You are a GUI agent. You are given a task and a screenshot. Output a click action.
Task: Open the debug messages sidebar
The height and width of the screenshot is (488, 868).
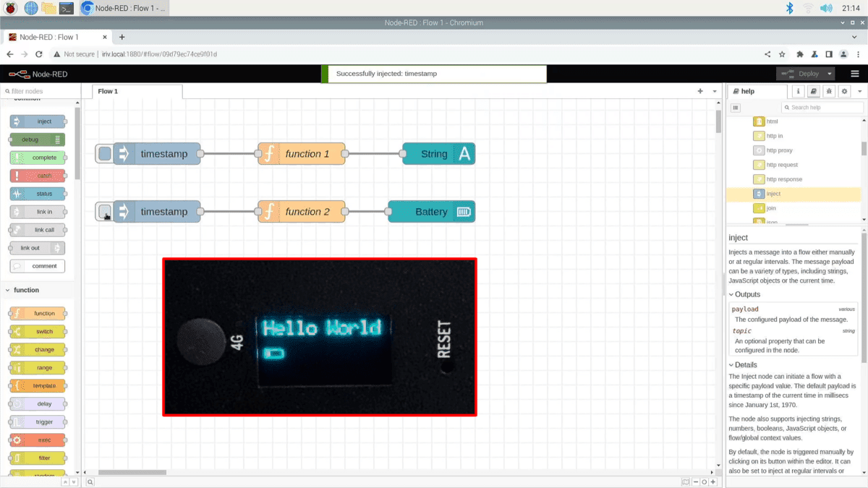point(830,90)
